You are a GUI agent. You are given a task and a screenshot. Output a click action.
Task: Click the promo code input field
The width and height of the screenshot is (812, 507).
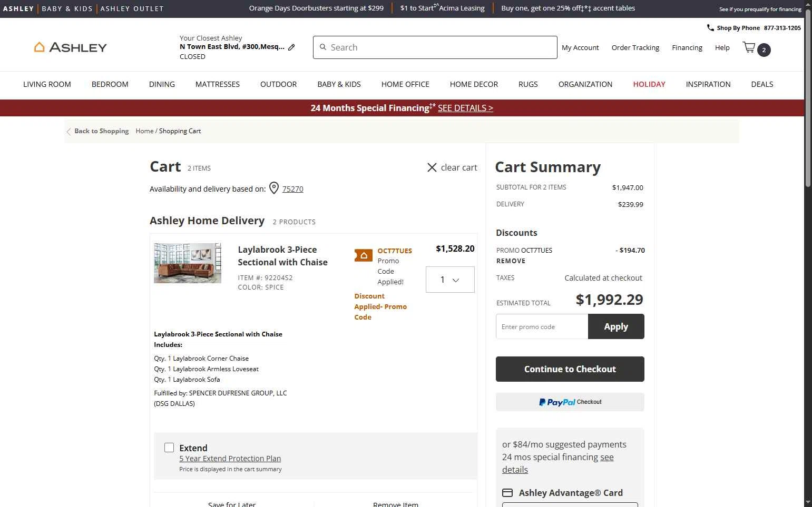(542, 326)
